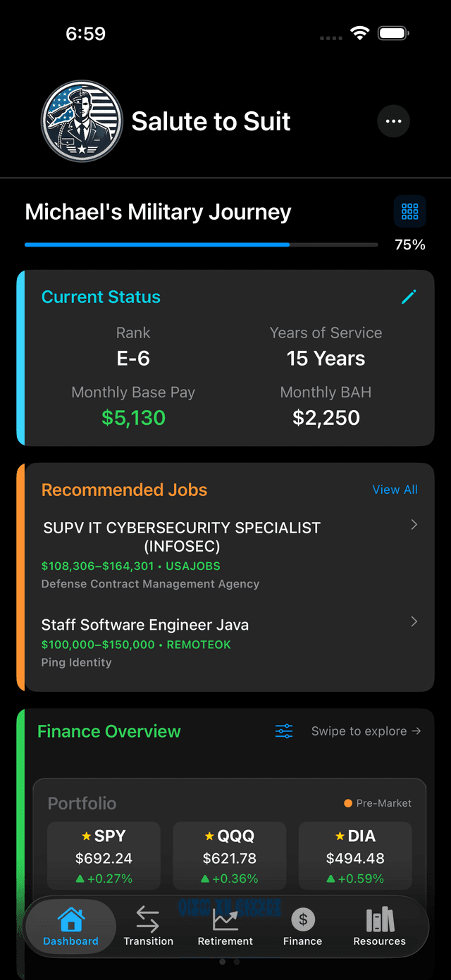Expand the Staff Software Engineer Java chevron
This screenshot has height=980, width=451.
point(413,621)
